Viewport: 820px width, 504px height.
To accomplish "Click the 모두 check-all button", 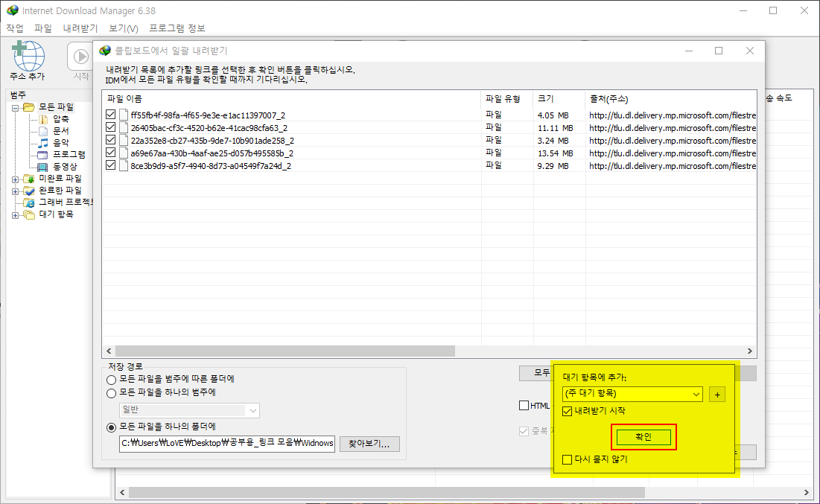I will point(535,373).
